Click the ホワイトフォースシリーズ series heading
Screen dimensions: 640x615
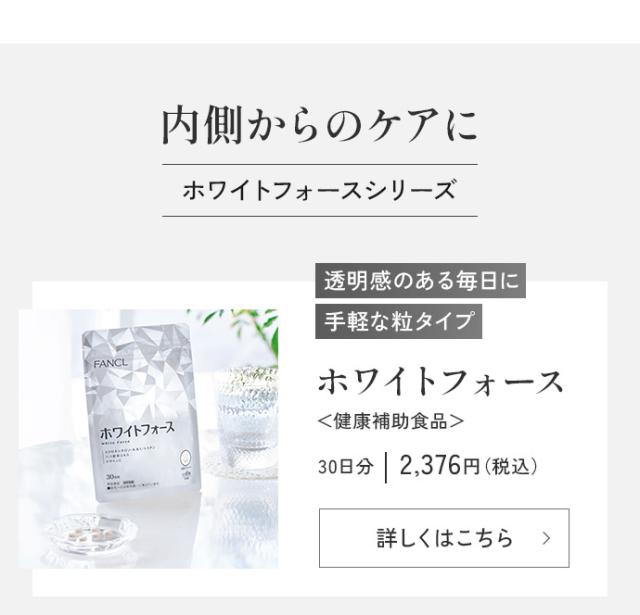(320, 191)
